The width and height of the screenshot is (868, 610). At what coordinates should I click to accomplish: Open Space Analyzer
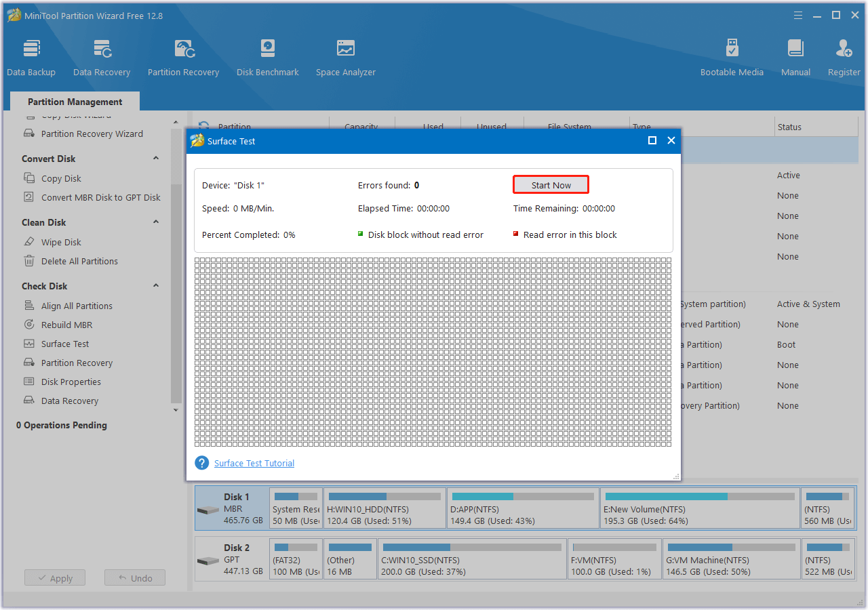pos(346,58)
